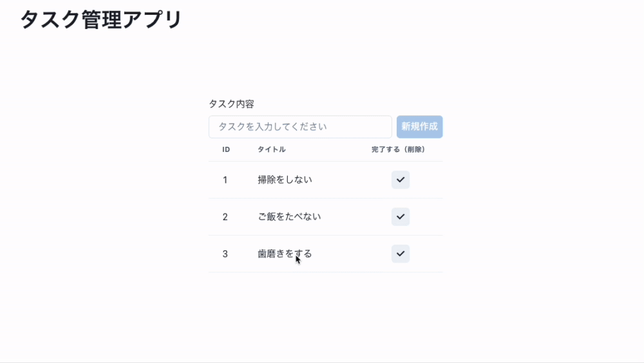The height and width of the screenshot is (363, 644).
Task: Click the checkmark icon for 掃除をしない
Action: 401,180
